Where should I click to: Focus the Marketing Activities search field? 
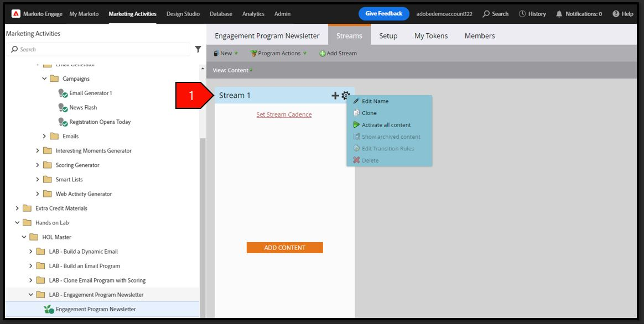[98, 49]
